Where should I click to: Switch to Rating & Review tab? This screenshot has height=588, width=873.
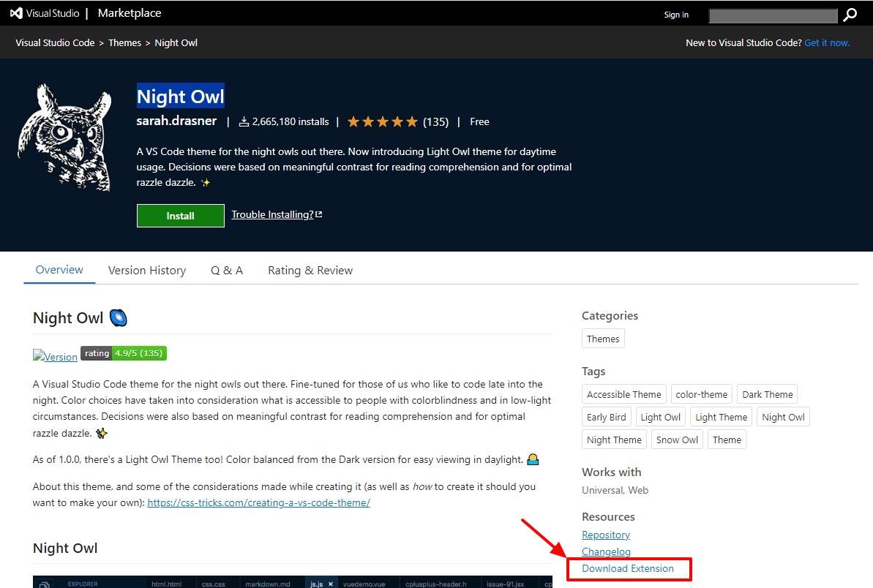[x=310, y=271]
